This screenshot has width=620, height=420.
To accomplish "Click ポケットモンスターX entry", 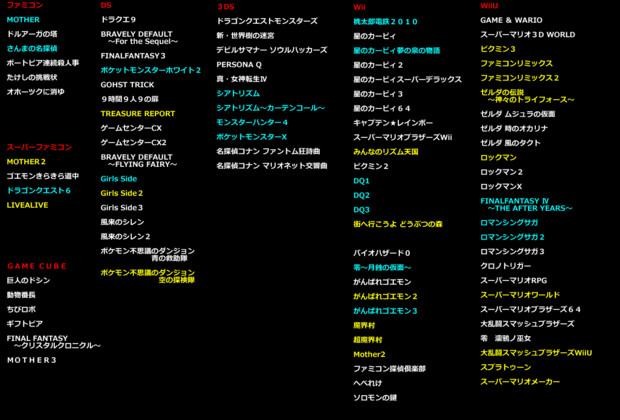I will click(x=252, y=137).
